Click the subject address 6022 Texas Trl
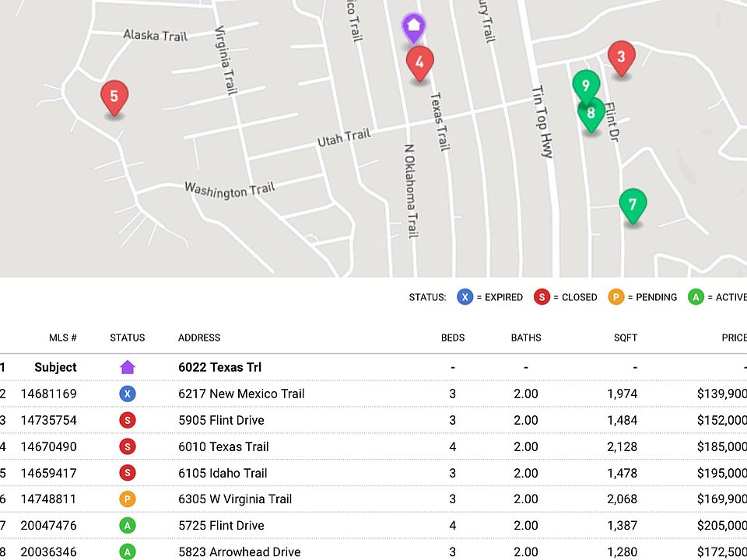The image size is (747, 560). click(x=219, y=367)
